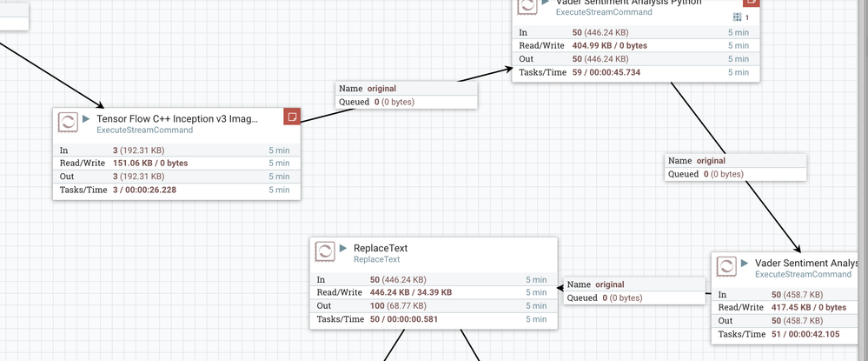Click lower Vader Read/Write 417.45 KB value
The width and height of the screenshot is (868, 361).
(x=809, y=307)
